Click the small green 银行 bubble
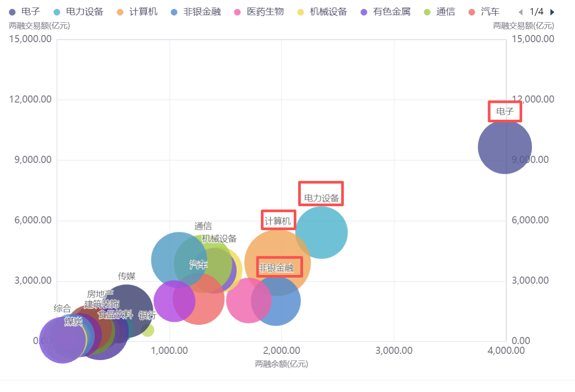 click(148, 330)
